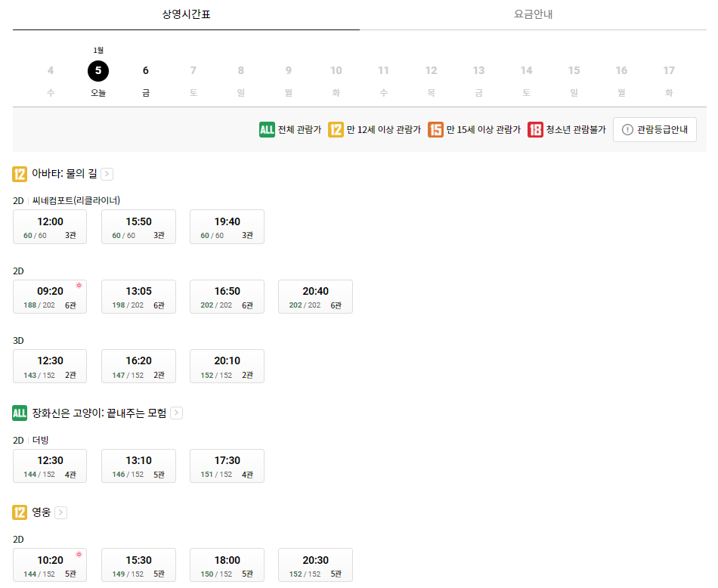The image size is (718, 588).
Task: Click the ALL badge beside 장화신은 고양이
Action: (x=17, y=413)
